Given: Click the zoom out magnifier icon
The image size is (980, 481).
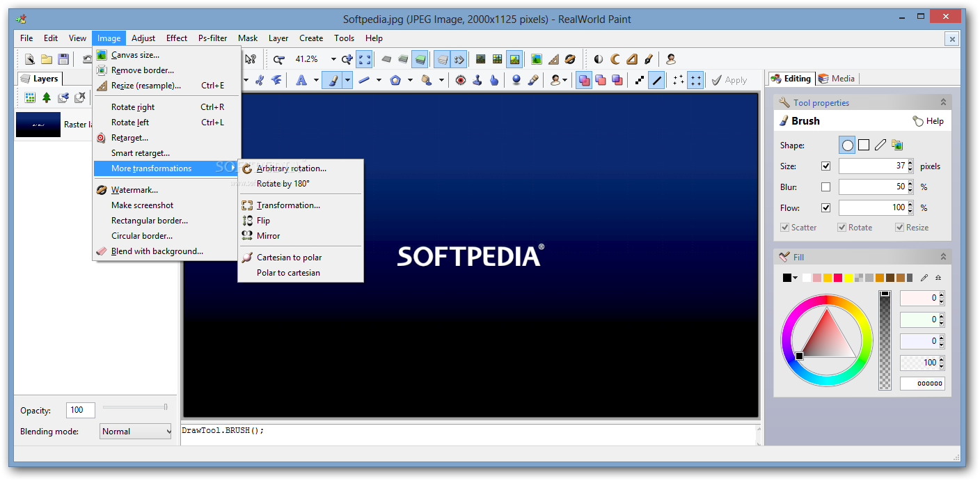Looking at the screenshot, I should point(279,59).
